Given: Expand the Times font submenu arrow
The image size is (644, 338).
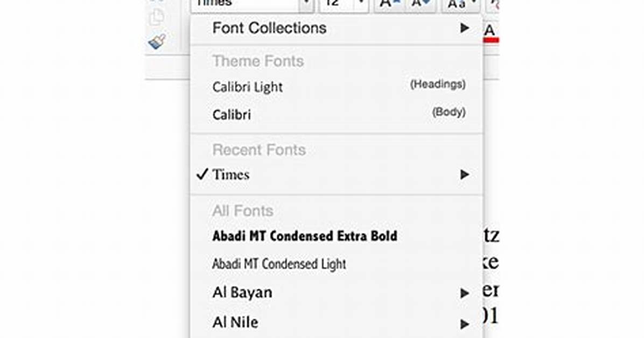Looking at the screenshot, I should pos(465,174).
